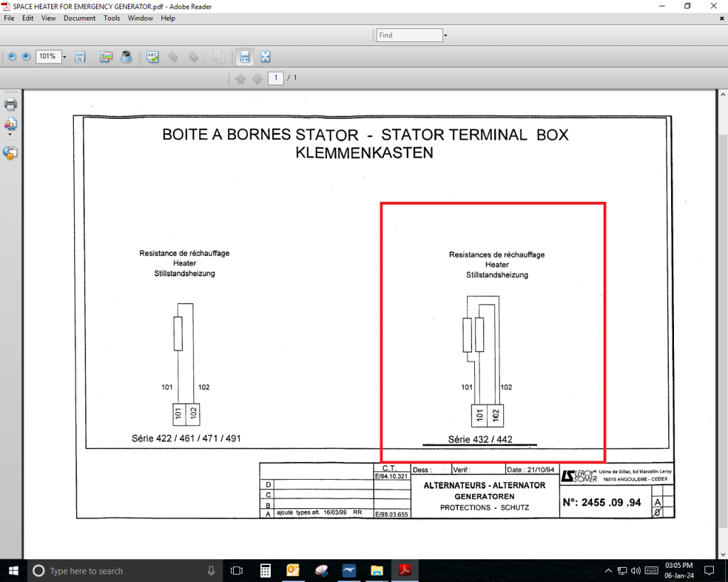Viewport: 728px width, 582px height.
Task: Run the ABC spell check tool
Action: tap(152, 57)
